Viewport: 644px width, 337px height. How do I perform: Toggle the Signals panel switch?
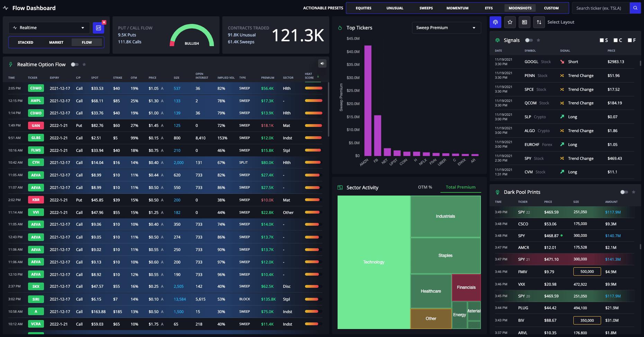(x=529, y=40)
